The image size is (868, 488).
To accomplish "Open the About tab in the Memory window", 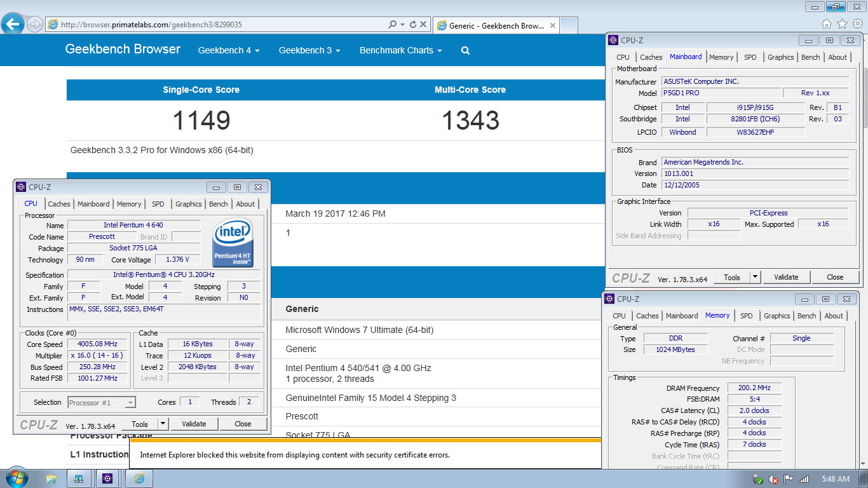I will [x=834, y=316].
